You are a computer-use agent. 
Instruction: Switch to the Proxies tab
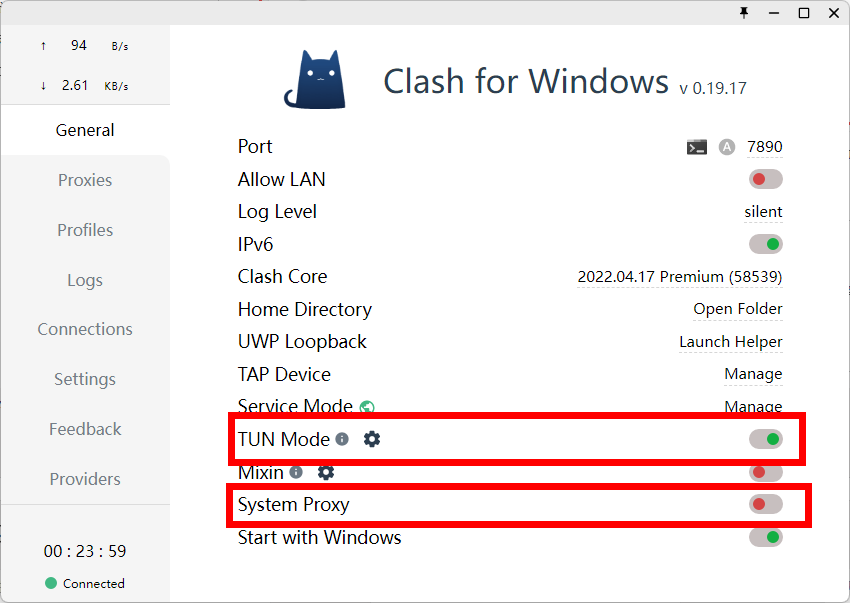tap(85, 180)
